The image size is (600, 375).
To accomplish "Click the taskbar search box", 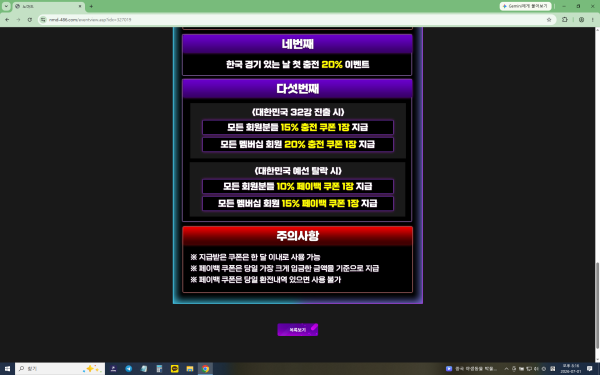I will tap(60, 368).
